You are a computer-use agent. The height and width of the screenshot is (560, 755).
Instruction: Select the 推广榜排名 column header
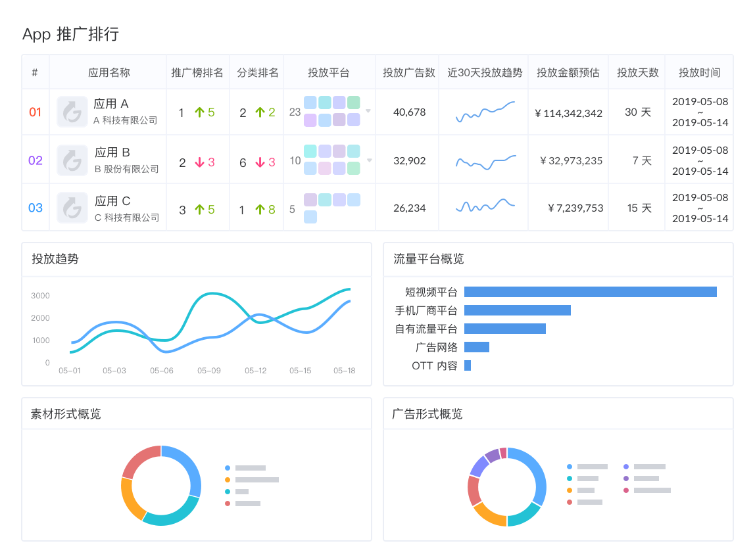coord(197,72)
